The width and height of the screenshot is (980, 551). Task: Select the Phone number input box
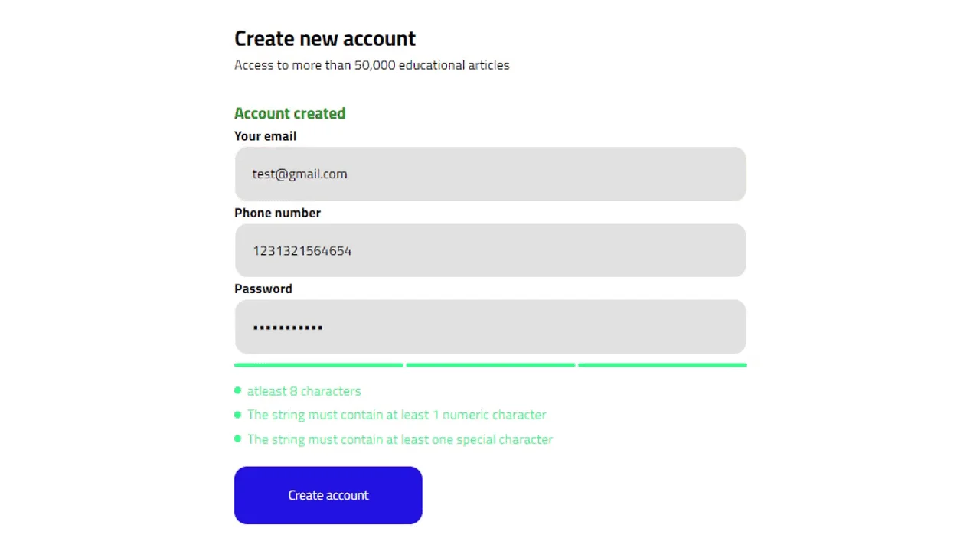tap(490, 250)
